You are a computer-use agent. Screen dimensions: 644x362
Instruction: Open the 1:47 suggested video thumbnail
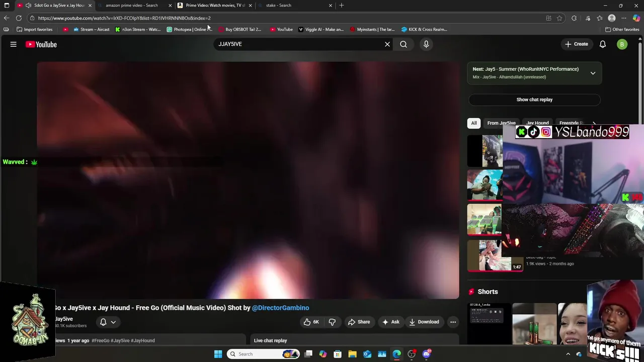pyautogui.click(x=495, y=255)
